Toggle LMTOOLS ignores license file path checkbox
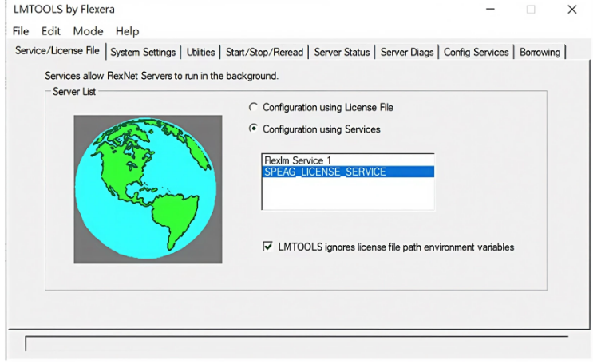The image size is (601, 364). click(x=267, y=247)
